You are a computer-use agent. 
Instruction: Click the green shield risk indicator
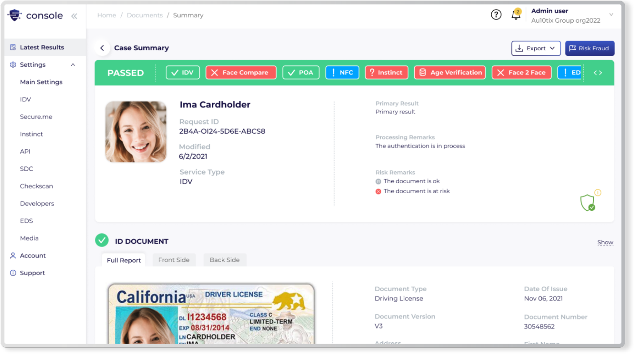click(588, 202)
